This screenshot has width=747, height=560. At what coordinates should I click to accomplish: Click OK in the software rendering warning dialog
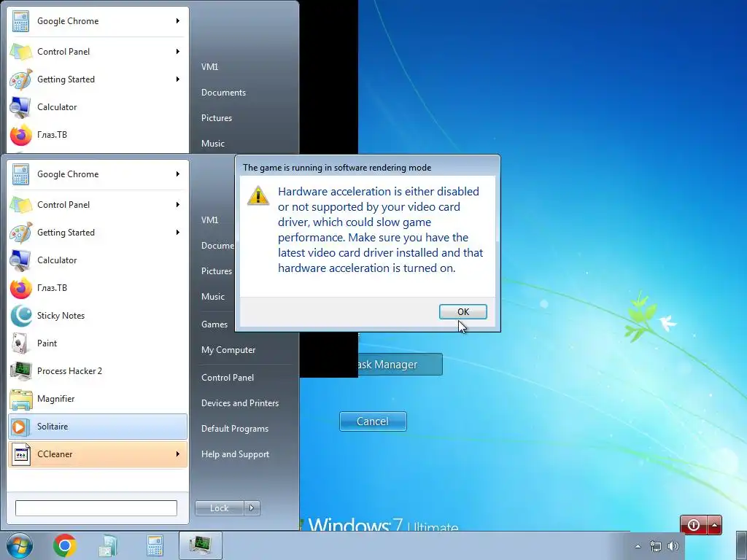[462, 311]
